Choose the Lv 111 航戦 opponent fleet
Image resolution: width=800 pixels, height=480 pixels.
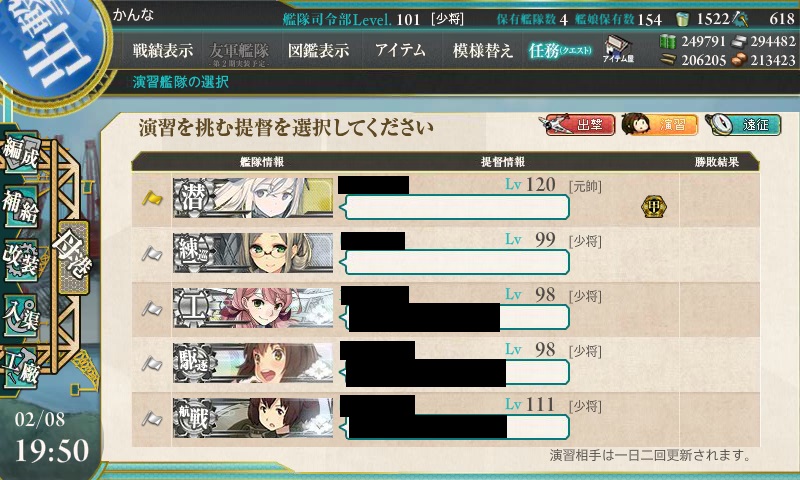point(445,420)
